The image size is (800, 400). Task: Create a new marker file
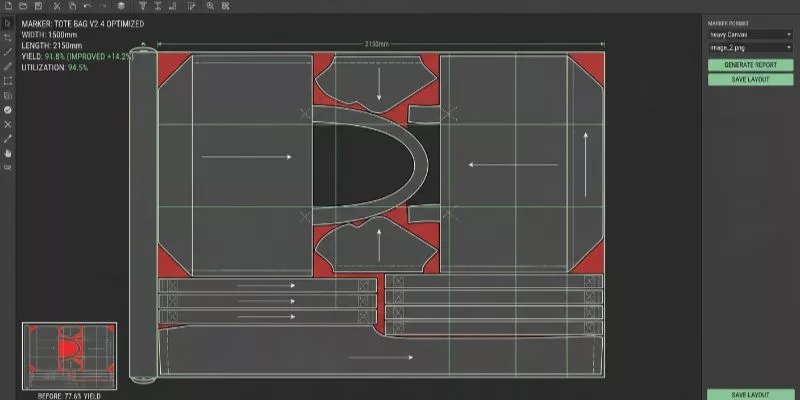(8, 6)
